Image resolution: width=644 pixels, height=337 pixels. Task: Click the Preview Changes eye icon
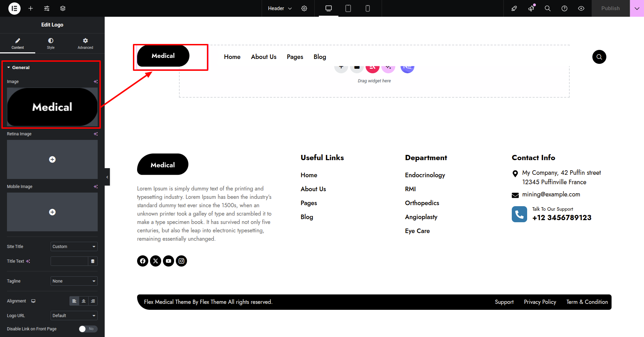click(x=581, y=8)
